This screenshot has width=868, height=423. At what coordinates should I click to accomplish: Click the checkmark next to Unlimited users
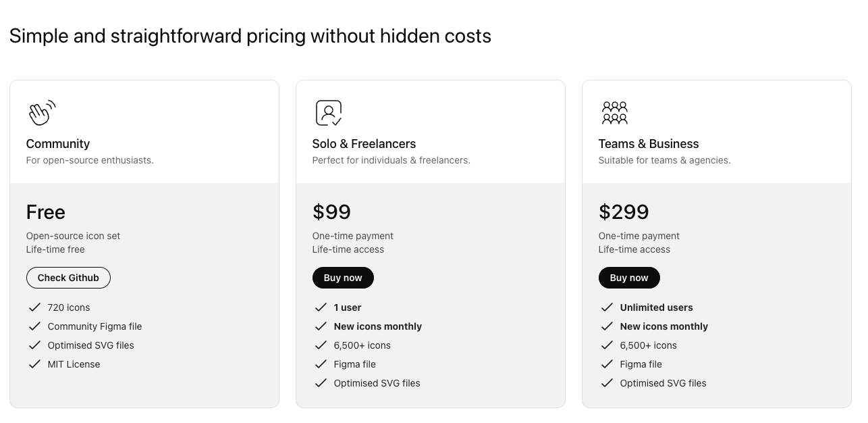coord(607,307)
